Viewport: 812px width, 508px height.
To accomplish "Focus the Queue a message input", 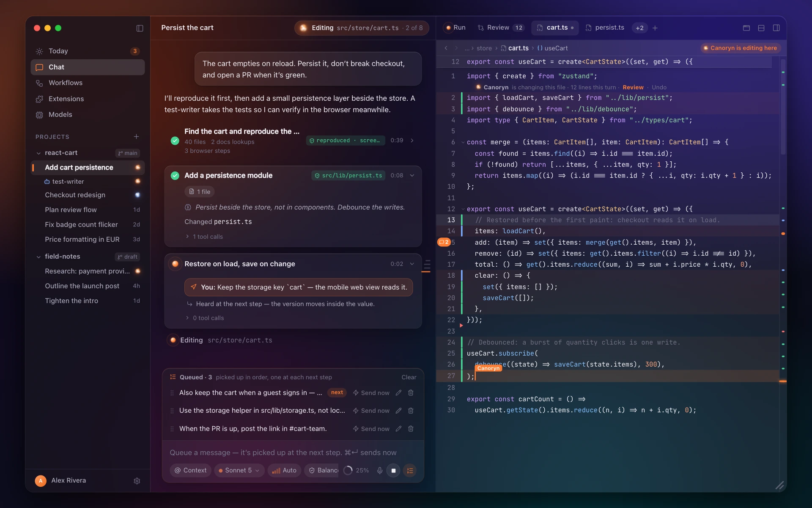I will pos(293,453).
